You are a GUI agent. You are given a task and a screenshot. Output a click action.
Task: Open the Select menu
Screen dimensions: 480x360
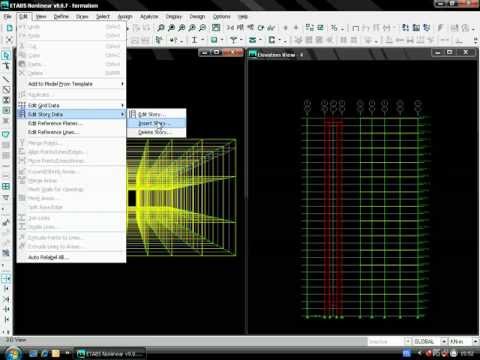(x=103, y=16)
